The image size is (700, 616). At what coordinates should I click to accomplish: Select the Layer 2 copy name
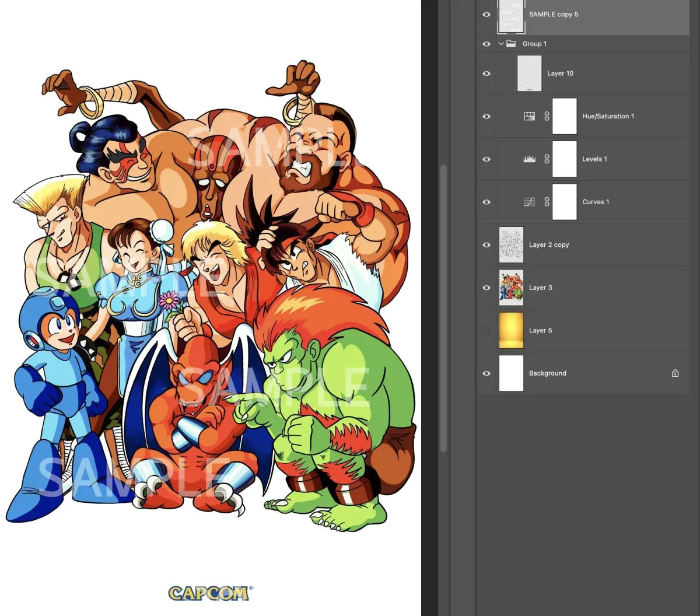[x=549, y=245]
